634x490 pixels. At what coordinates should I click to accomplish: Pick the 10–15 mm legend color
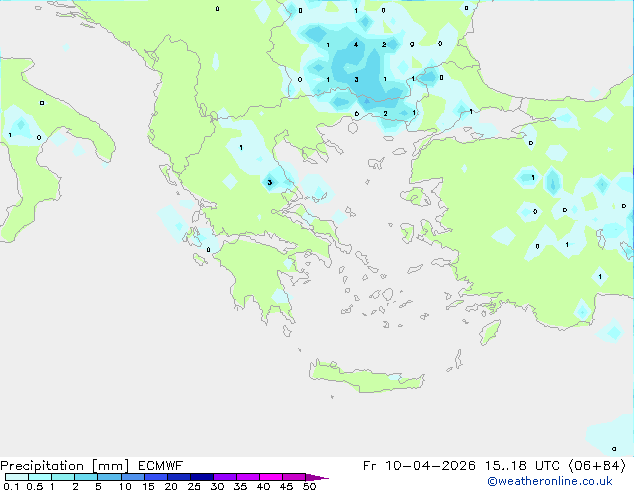[x=132, y=477]
